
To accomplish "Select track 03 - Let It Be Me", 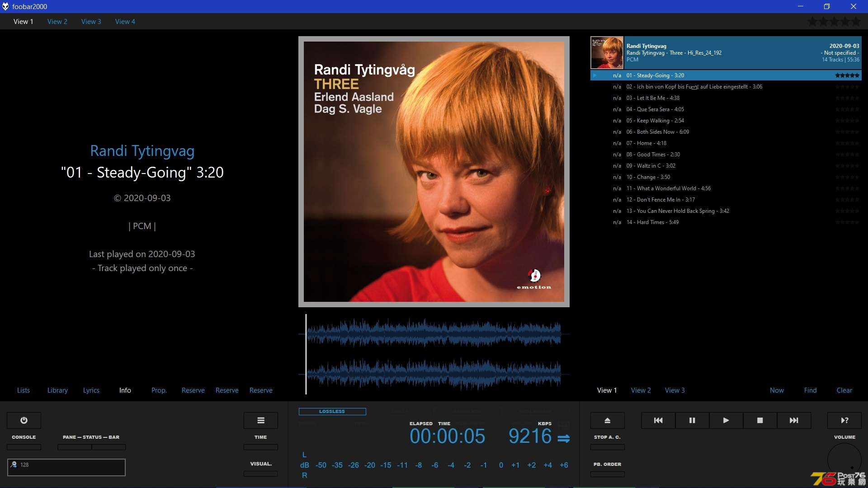I will click(726, 98).
